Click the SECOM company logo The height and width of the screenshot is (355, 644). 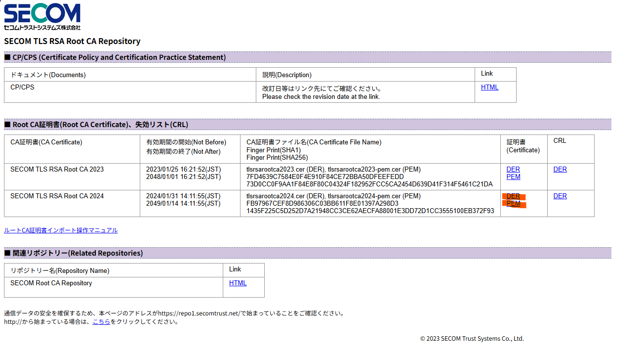(42, 17)
